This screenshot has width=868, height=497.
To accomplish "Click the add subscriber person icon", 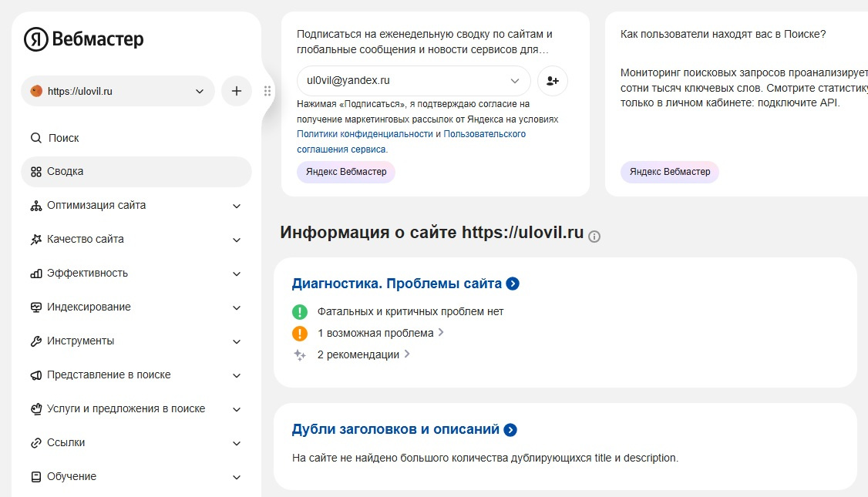I will 553,81.
